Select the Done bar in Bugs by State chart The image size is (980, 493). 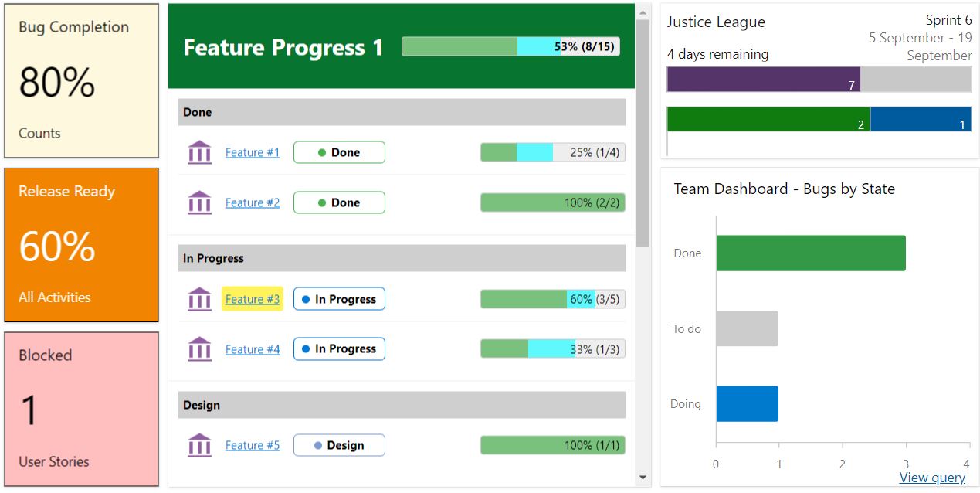coord(811,252)
